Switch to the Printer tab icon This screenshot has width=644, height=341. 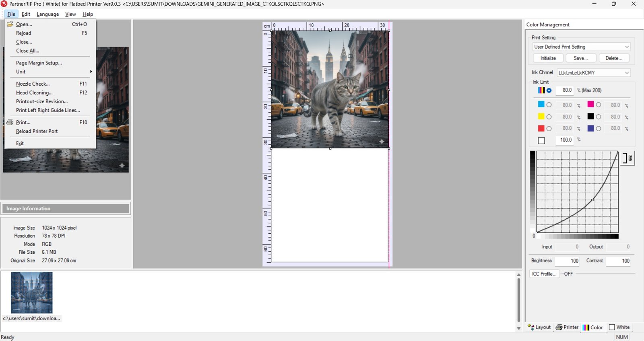coord(559,327)
